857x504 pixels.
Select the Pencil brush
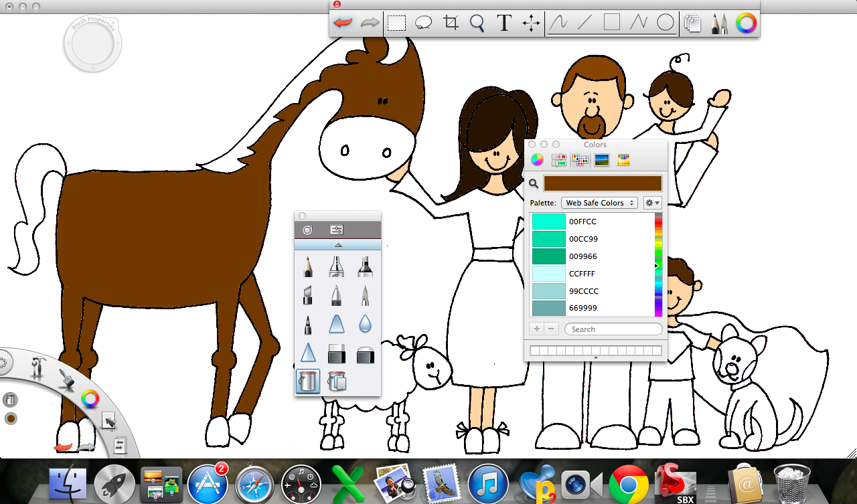(307, 266)
